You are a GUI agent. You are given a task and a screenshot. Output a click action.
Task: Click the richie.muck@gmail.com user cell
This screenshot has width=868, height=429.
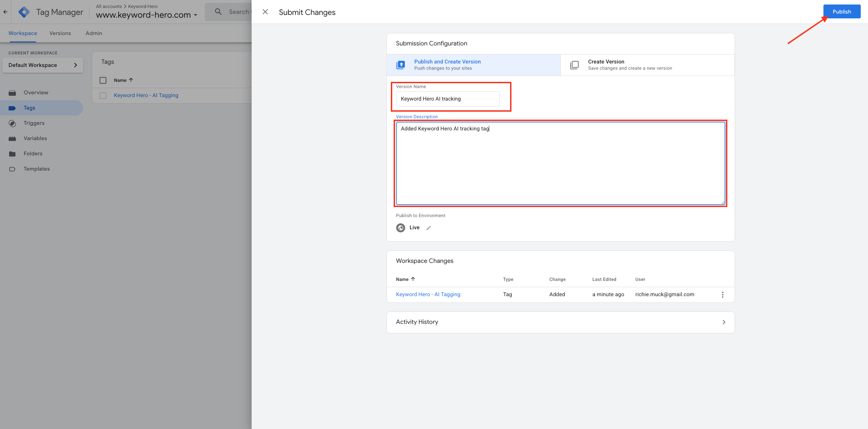click(665, 294)
